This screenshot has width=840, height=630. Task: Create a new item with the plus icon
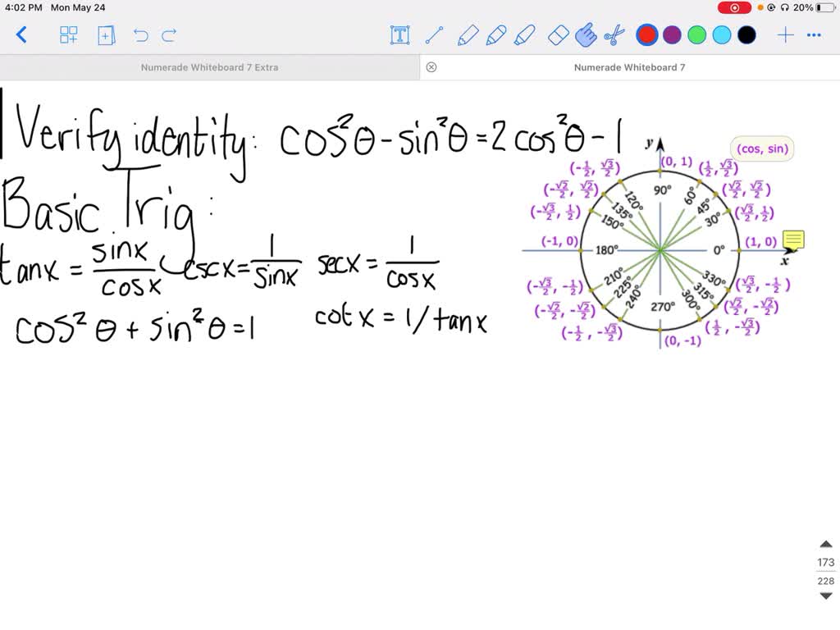[784, 34]
